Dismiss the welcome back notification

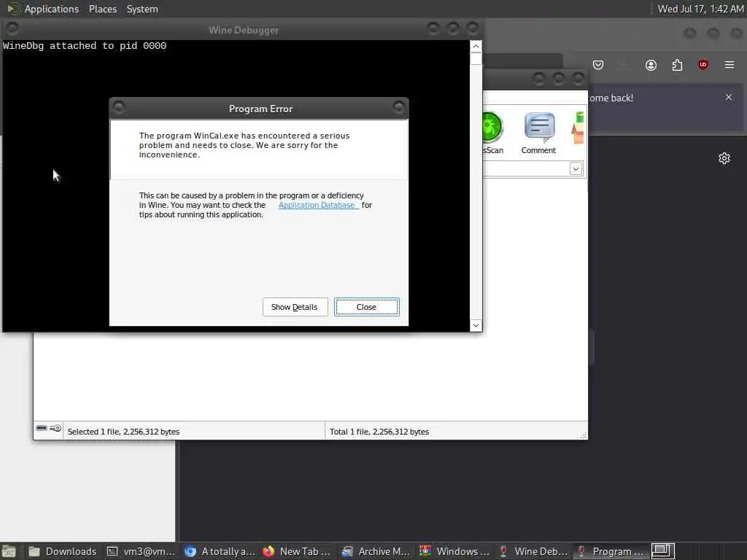729,97
